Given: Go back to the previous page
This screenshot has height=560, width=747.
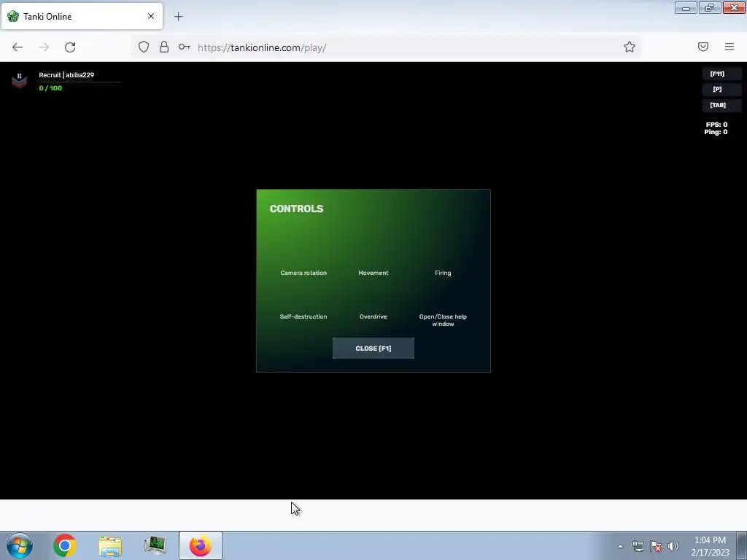Looking at the screenshot, I should pos(18,47).
